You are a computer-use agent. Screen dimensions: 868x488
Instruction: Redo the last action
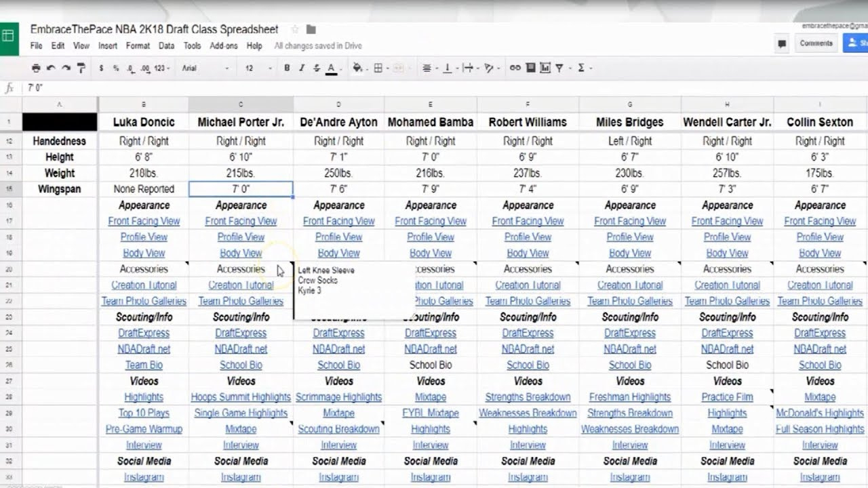pyautogui.click(x=66, y=68)
